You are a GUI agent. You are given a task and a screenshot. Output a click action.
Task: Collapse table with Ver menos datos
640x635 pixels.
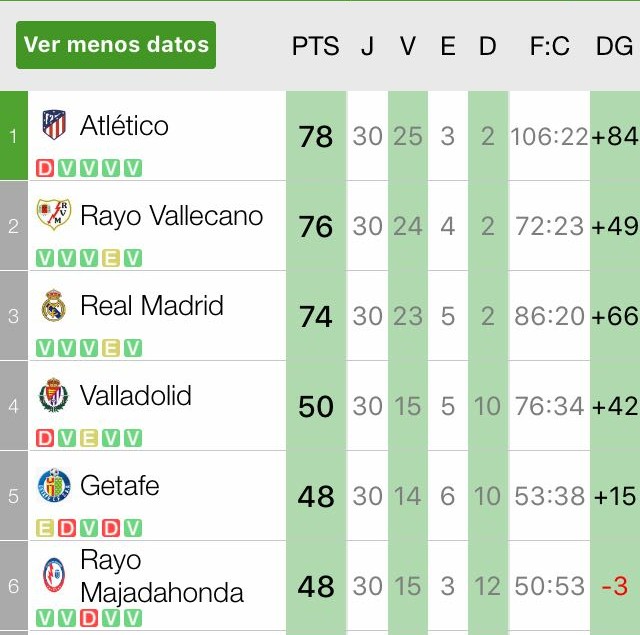click(116, 45)
